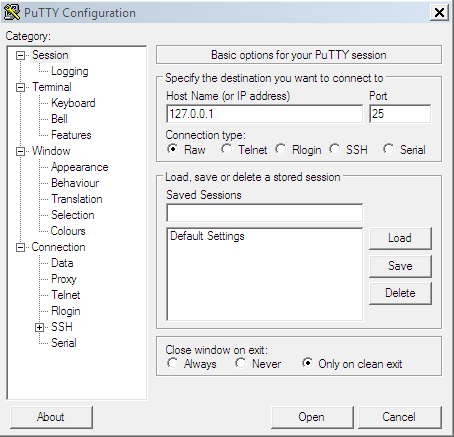Screen dimensions: 454x437
Task: Focus the Saved Sessions name field
Action: pyautogui.click(x=264, y=212)
